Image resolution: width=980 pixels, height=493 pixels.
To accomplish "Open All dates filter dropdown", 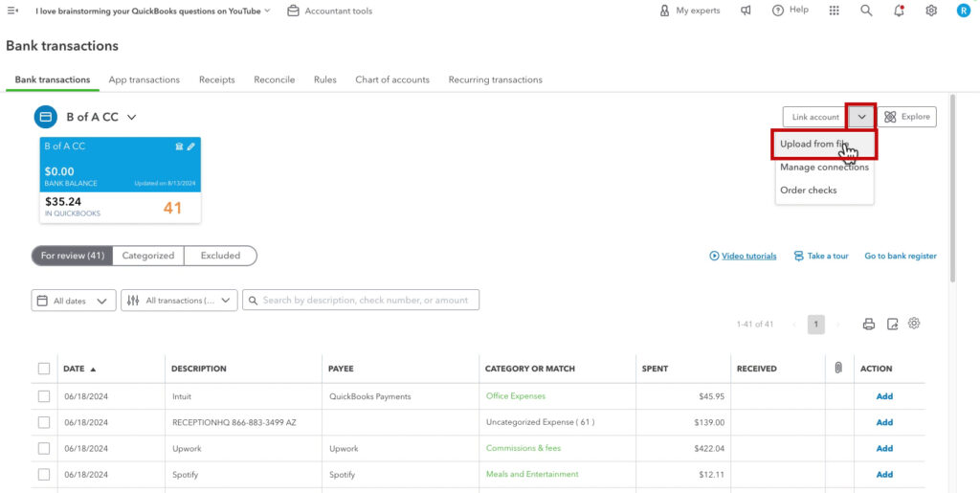I will pos(74,301).
